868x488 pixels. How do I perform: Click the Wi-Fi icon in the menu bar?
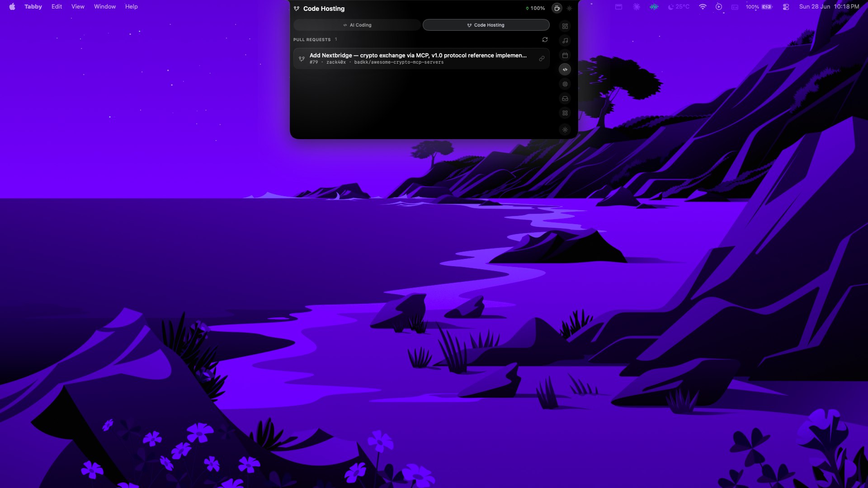(703, 7)
